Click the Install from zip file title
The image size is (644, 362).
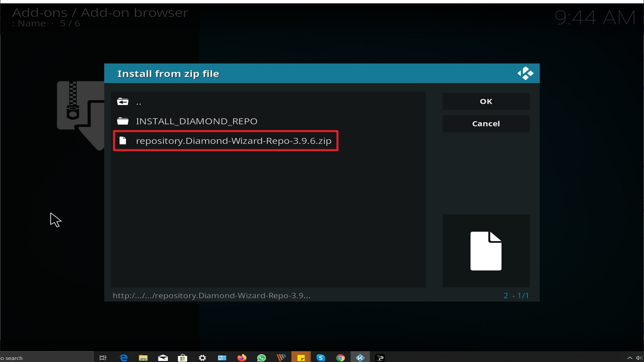pyautogui.click(x=168, y=74)
